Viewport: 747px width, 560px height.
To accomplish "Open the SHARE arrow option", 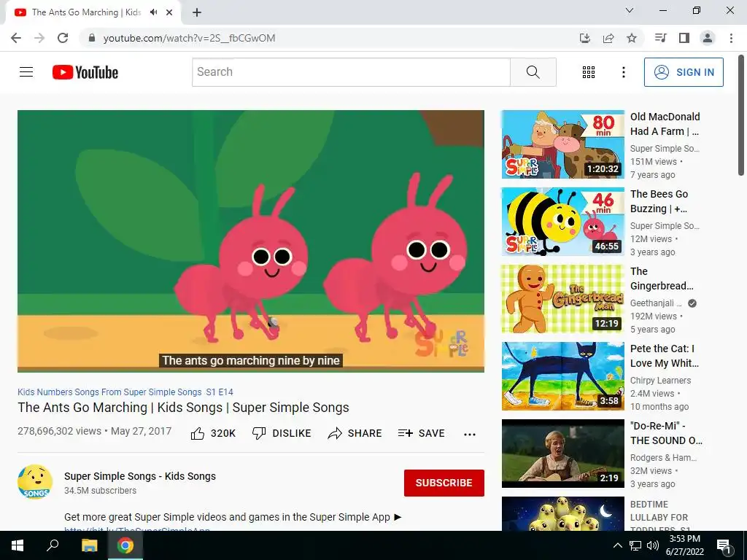I will click(355, 433).
